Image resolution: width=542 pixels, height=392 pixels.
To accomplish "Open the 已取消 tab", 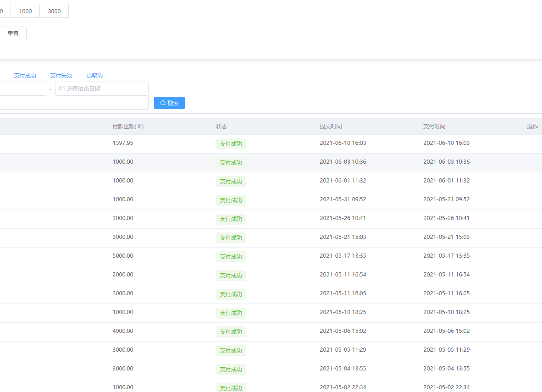I will 94,76.
